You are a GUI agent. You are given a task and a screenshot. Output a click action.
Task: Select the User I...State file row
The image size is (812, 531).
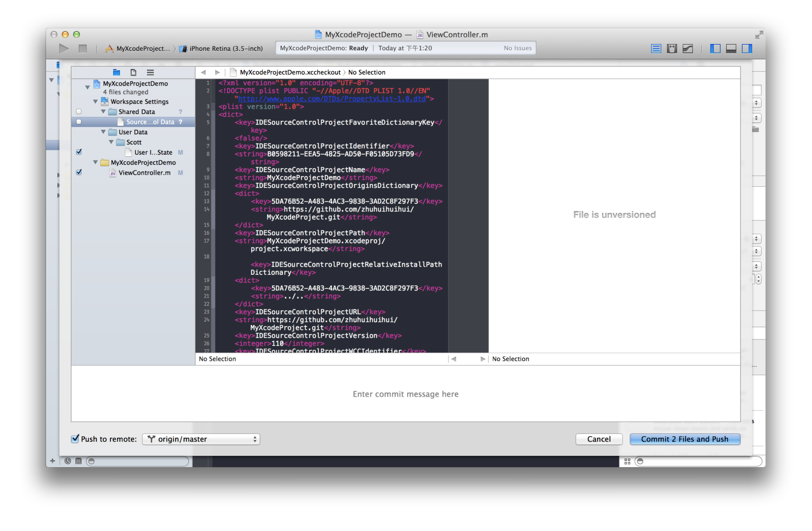point(133,152)
